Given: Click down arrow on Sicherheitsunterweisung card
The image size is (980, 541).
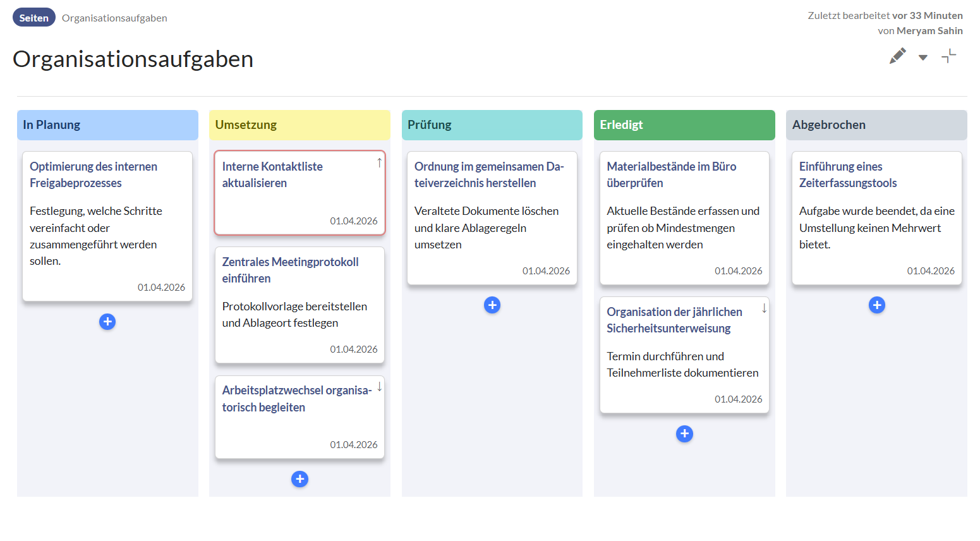Looking at the screenshot, I should pyautogui.click(x=764, y=308).
